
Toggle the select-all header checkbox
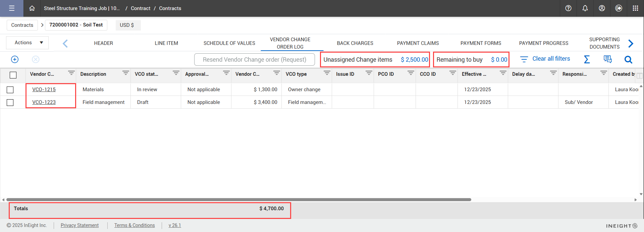(x=13, y=75)
